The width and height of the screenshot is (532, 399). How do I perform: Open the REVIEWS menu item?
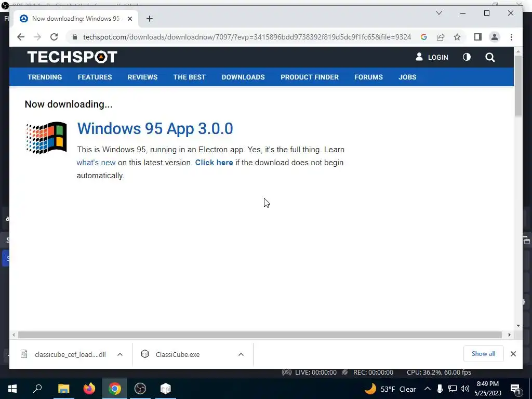point(142,77)
